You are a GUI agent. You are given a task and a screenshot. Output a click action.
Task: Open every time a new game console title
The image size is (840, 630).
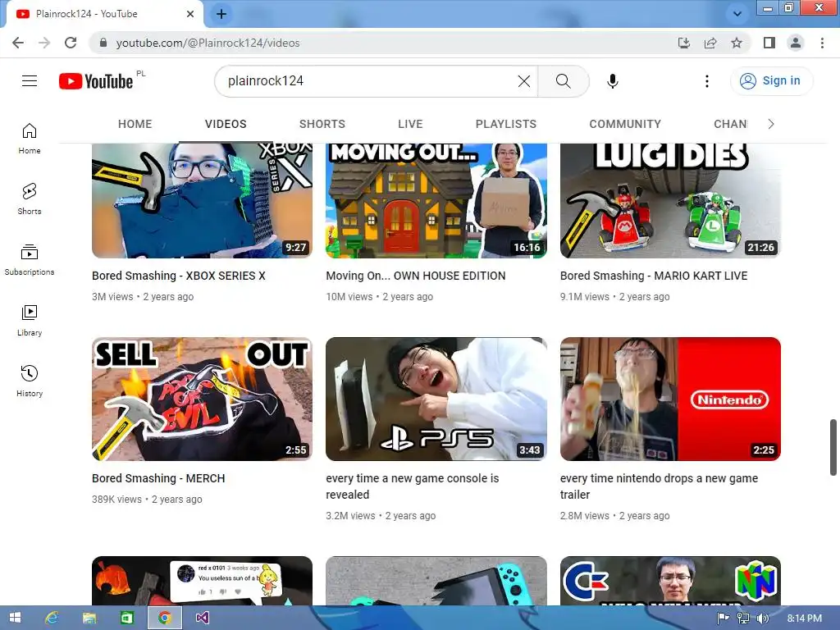coord(413,486)
